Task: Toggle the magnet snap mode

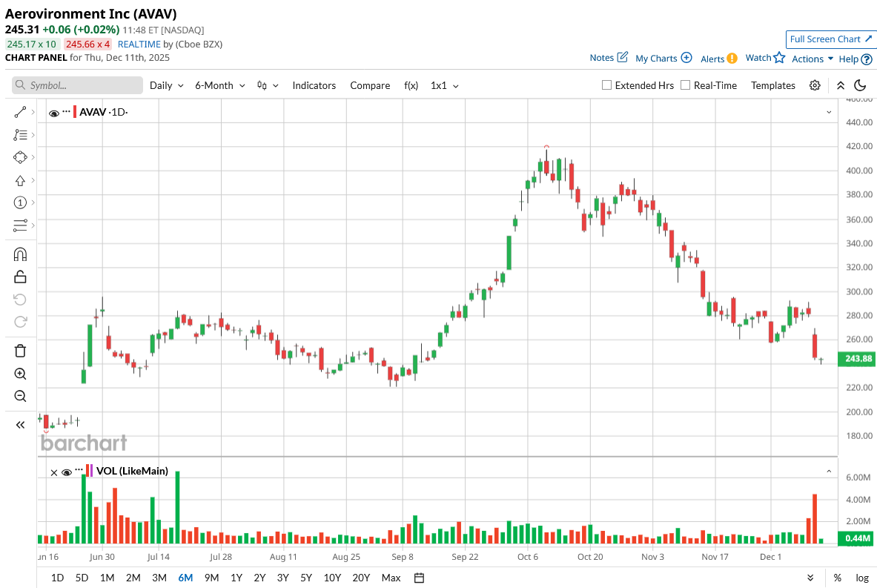Action: click(20, 254)
